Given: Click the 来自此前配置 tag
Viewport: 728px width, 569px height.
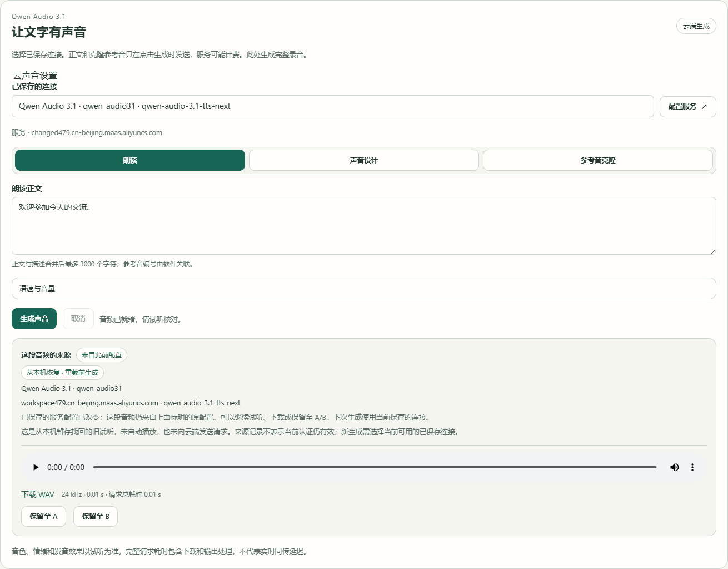Looking at the screenshot, I should tap(102, 355).
